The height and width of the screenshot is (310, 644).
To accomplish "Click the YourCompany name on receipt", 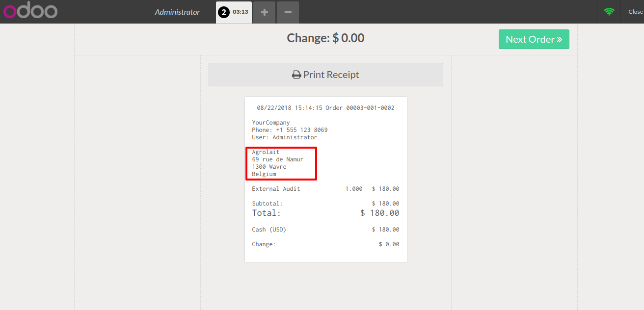I will click(x=271, y=123).
